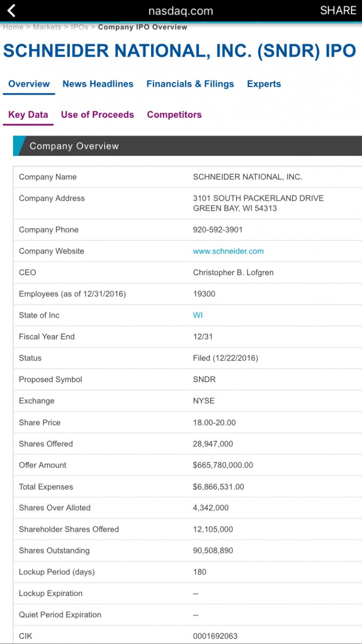Tap the SCHNEIDER NATIONAL, INC. (SNDR) IPO heading
The width and height of the screenshot is (362, 644).
coord(179,51)
